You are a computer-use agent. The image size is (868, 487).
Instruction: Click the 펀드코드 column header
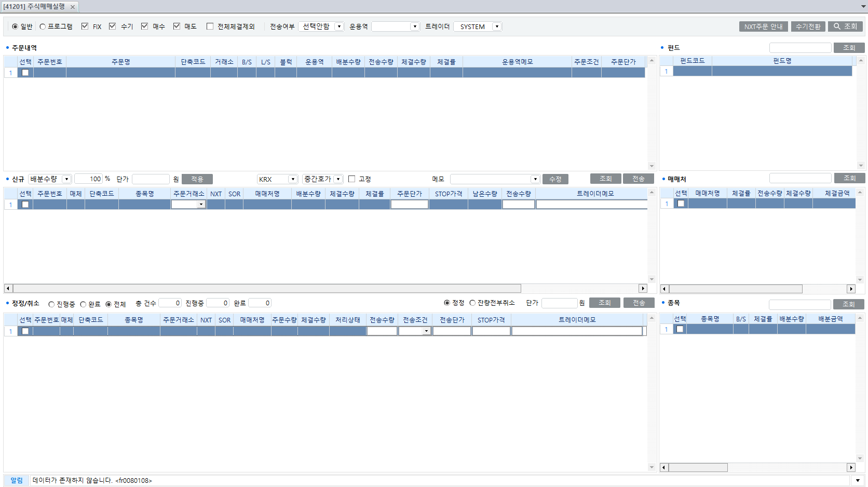tap(693, 61)
